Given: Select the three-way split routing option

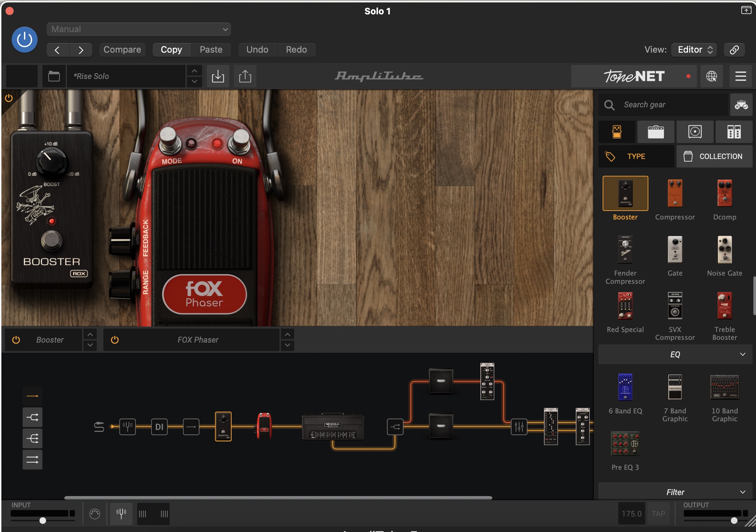Looking at the screenshot, I should tap(32, 438).
